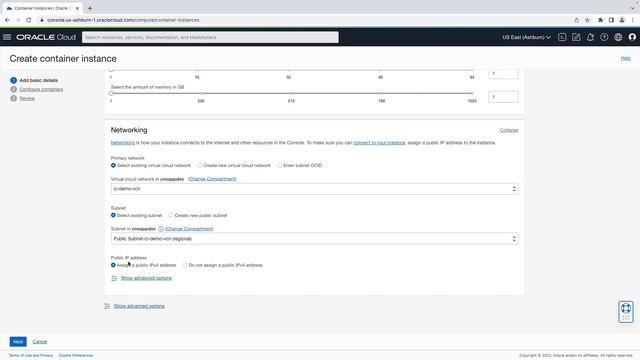Focus the Oracle Cloud search bar
The height and width of the screenshot is (360, 640).
tap(210, 37)
